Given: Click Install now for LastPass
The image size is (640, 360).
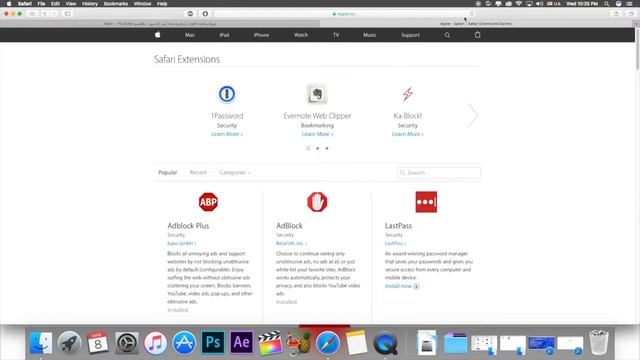Looking at the screenshot, I should [x=402, y=286].
